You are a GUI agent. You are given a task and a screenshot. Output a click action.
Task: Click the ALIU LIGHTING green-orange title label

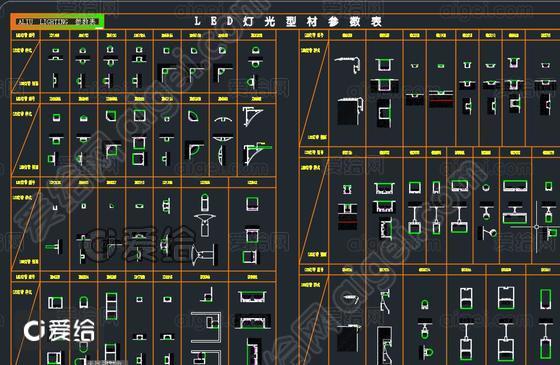57,21
